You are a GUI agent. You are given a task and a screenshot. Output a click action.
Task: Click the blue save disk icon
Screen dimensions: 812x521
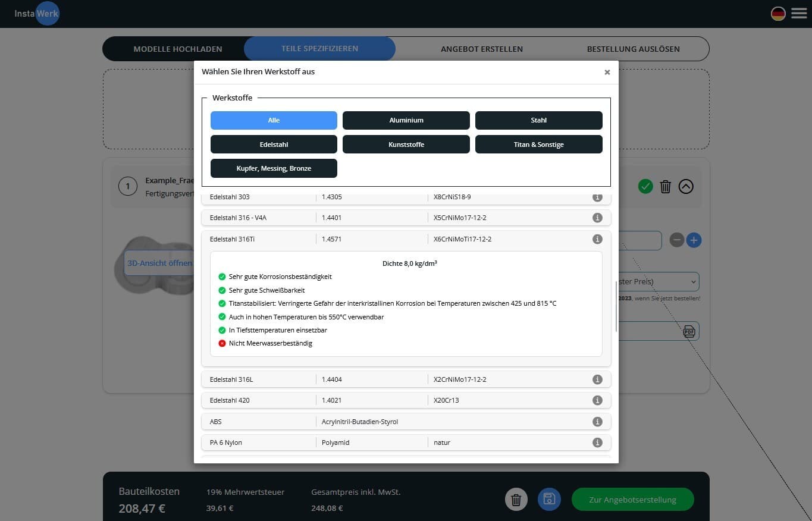[x=549, y=500]
